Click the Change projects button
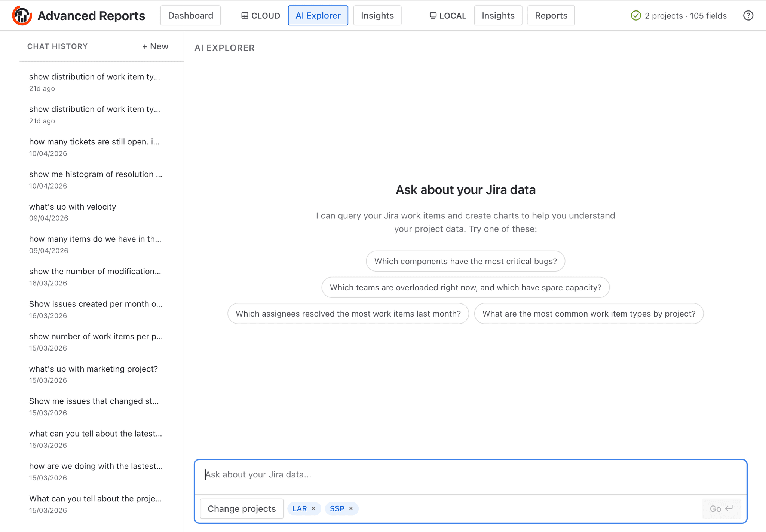Viewport: 766px width, 532px height. (242, 509)
